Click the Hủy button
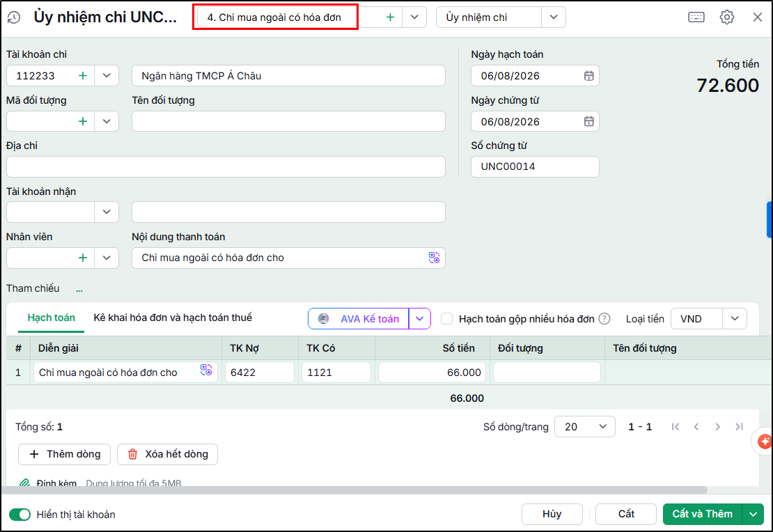The height and width of the screenshot is (532, 773). [552, 515]
